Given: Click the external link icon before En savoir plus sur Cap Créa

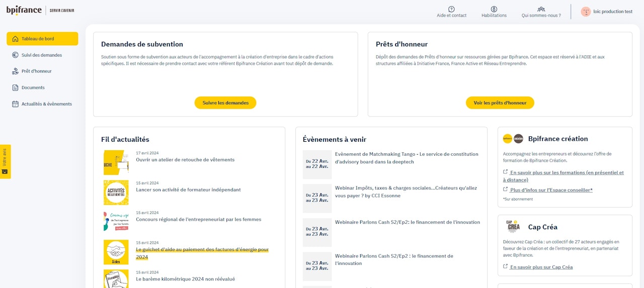Looking at the screenshot, I should (506, 267).
